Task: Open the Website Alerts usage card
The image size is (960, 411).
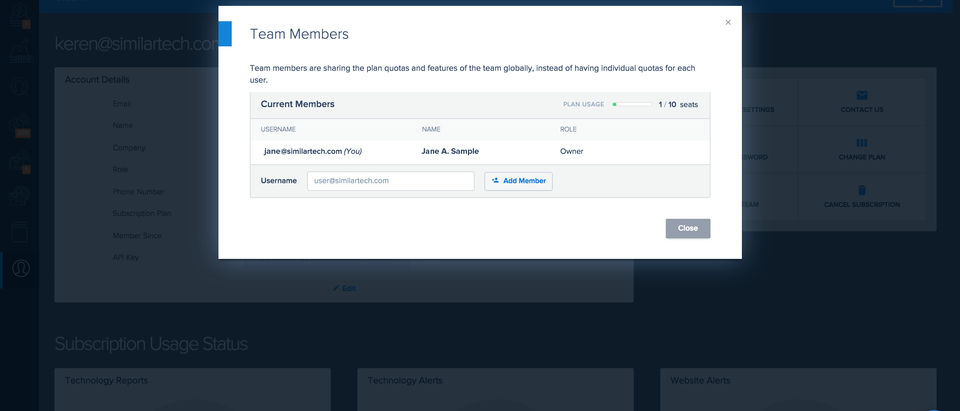Action: click(797, 389)
